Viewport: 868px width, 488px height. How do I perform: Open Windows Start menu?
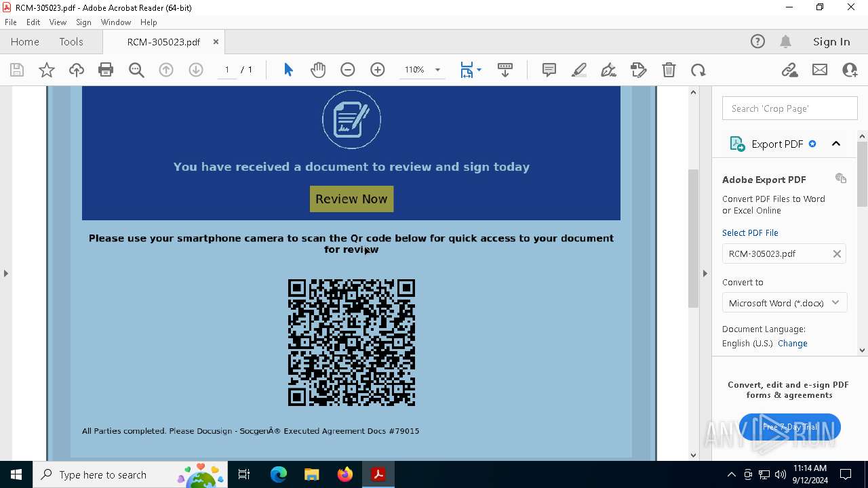pos(16,474)
